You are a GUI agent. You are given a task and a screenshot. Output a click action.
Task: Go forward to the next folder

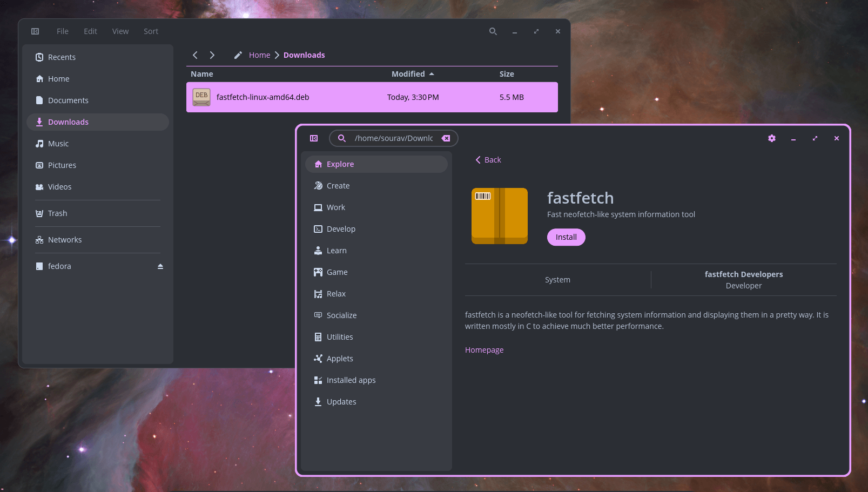click(212, 55)
